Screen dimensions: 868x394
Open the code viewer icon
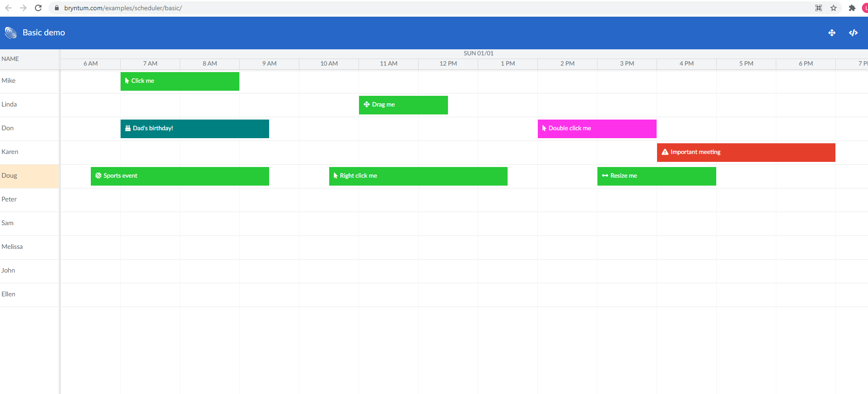(x=853, y=33)
